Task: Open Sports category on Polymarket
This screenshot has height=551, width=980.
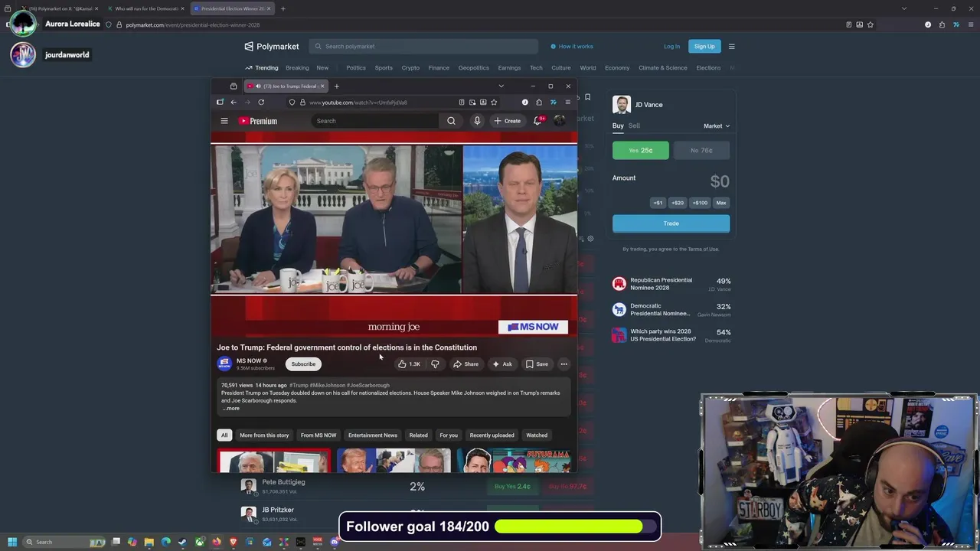Action: click(x=384, y=67)
